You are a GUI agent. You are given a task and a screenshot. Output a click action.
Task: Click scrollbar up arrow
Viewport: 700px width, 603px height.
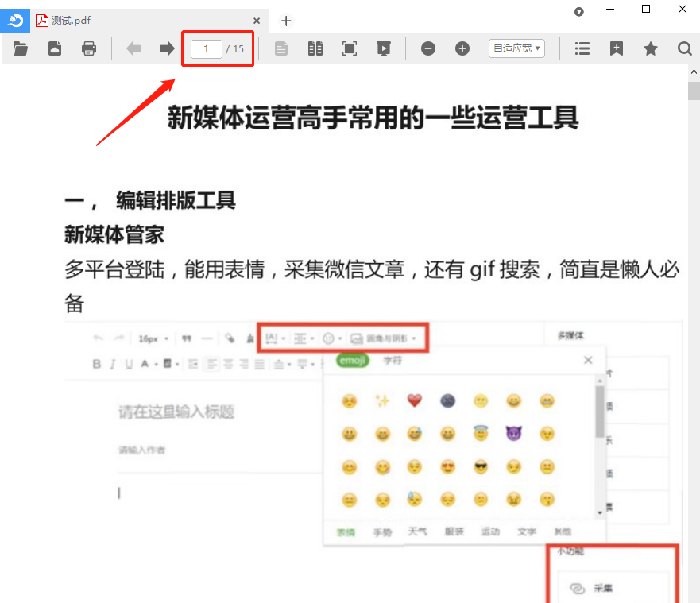(694, 72)
